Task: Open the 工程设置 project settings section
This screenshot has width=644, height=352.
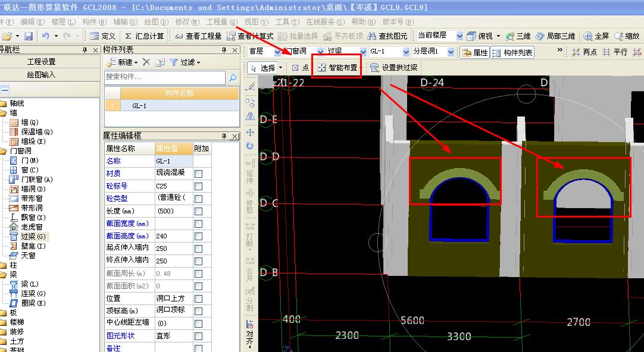Action: click(x=41, y=61)
